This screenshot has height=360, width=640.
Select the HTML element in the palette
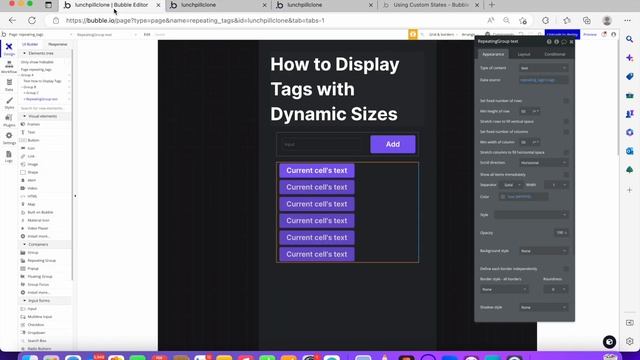pos(32,196)
